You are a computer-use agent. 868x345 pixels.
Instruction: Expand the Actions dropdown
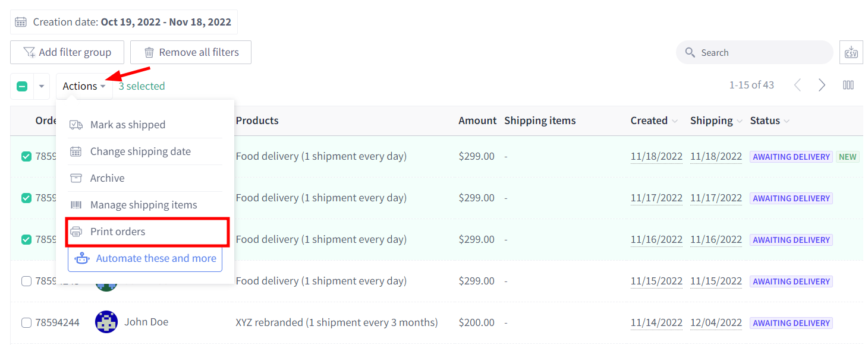pos(84,86)
